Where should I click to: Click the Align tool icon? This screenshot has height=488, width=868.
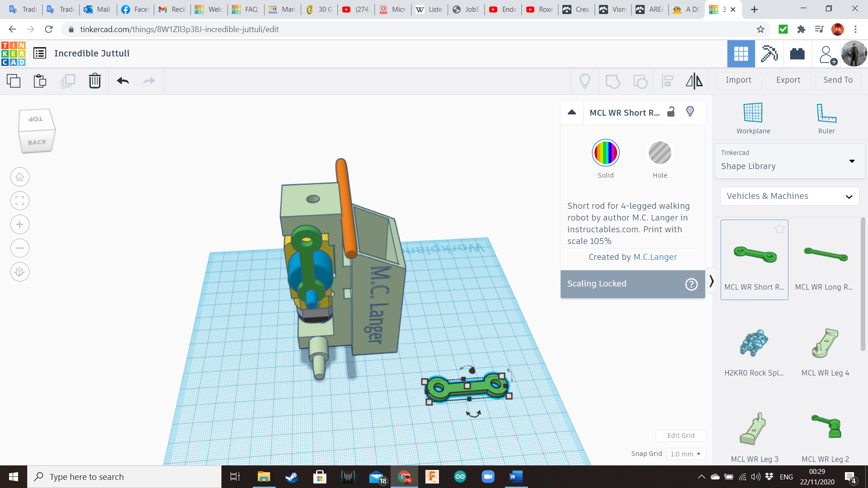tap(667, 81)
